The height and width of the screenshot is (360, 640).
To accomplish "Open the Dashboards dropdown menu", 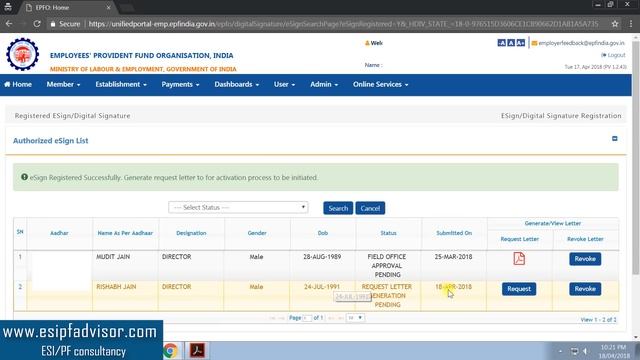I will tap(236, 84).
